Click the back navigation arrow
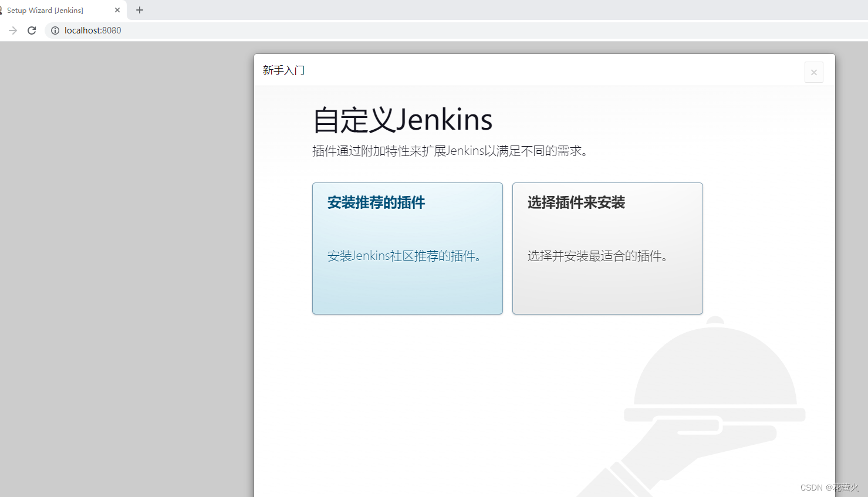Image resolution: width=868 pixels, height=497 pixels. pyautogui.click(x=12, y=31)
